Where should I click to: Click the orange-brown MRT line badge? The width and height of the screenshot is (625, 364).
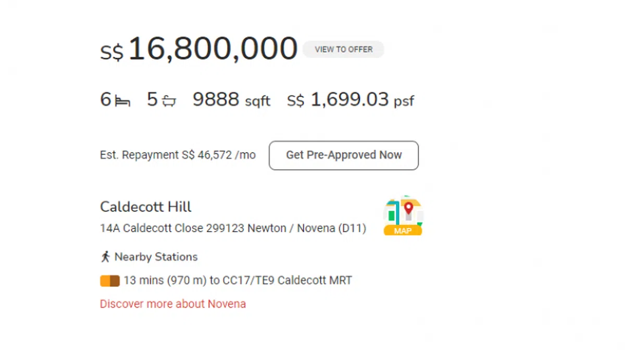(110, 281)
